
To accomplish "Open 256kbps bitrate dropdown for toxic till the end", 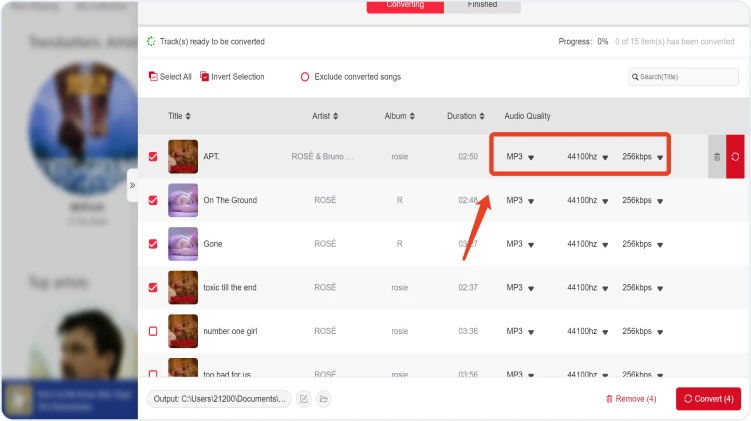I will pyautogui.click(x=660, y=288).
